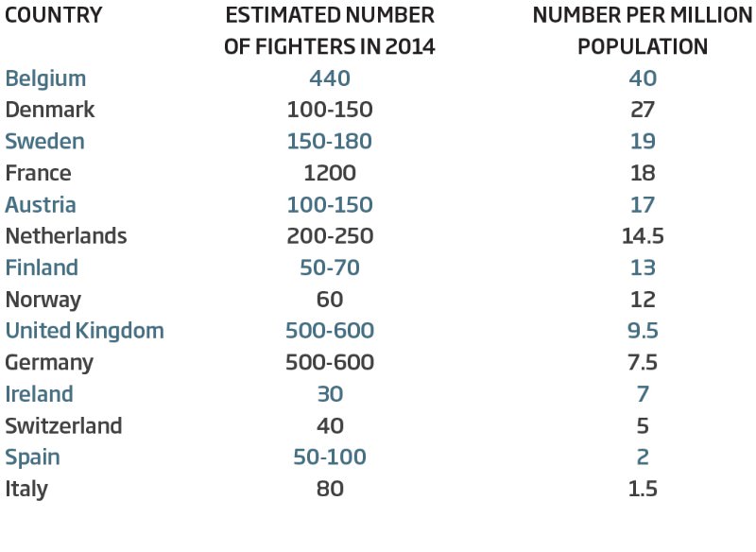Screen dimensions: 756x552
Task: Click Sweden in the country column
Action: [44, 141]
